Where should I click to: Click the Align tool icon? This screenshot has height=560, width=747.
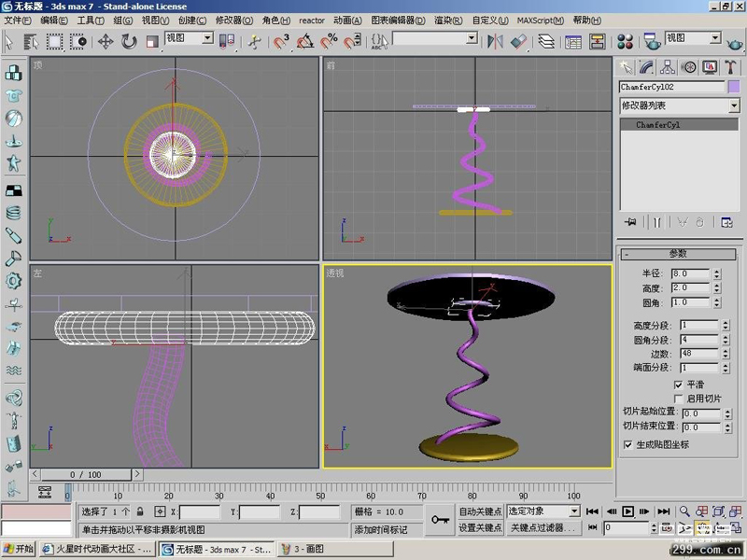click(518, 41)
